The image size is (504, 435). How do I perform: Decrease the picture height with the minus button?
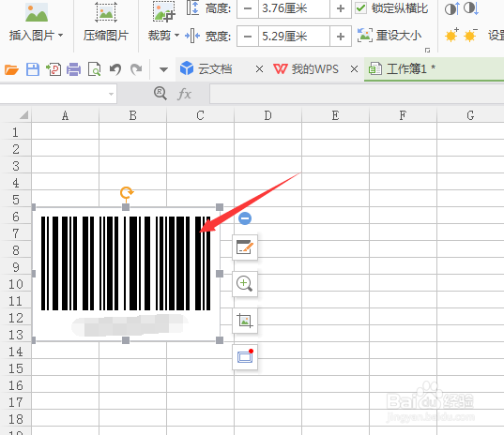pyautogui.click(x=248, y=8)
